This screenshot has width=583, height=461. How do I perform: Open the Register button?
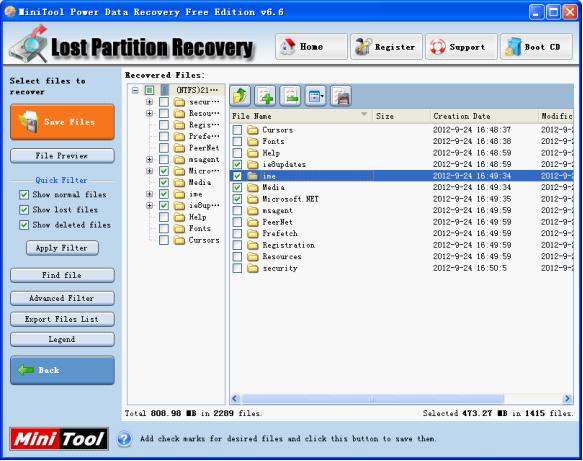pos(386,47)
